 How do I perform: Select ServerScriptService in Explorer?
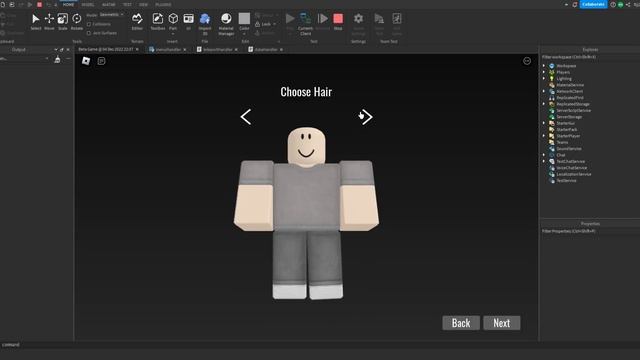[x=573, y=111]
